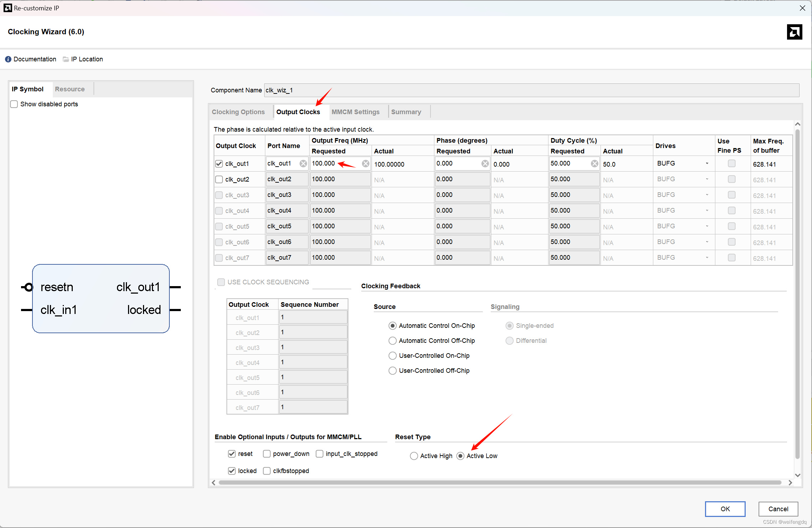Uncheck the locked output option
Image resolution: width=812 pixels, height=528 pixels.
point(232,471)
